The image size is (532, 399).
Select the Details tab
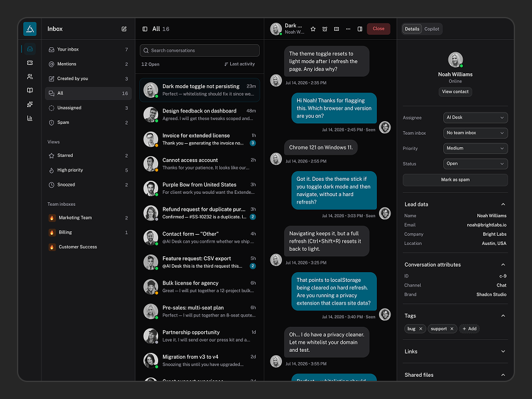(x=412, y=29)
